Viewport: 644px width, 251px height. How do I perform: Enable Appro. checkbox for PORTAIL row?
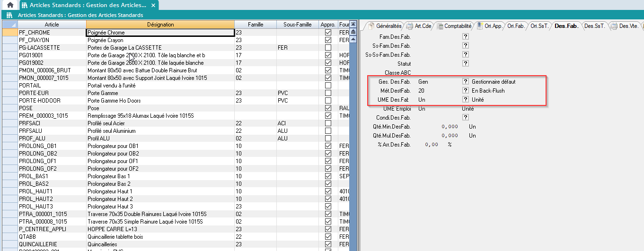click(328, 86)
